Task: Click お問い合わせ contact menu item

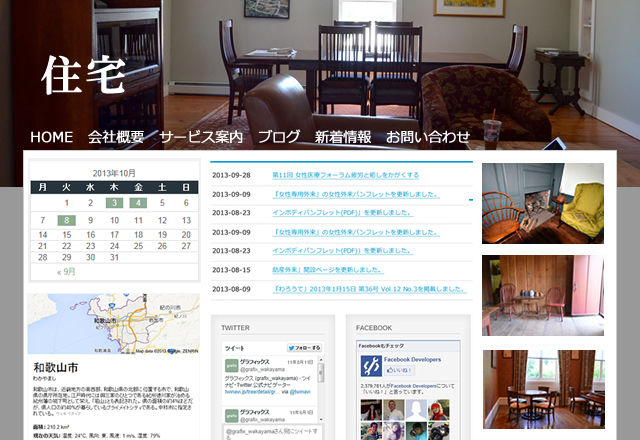Action: click(428, 137)
